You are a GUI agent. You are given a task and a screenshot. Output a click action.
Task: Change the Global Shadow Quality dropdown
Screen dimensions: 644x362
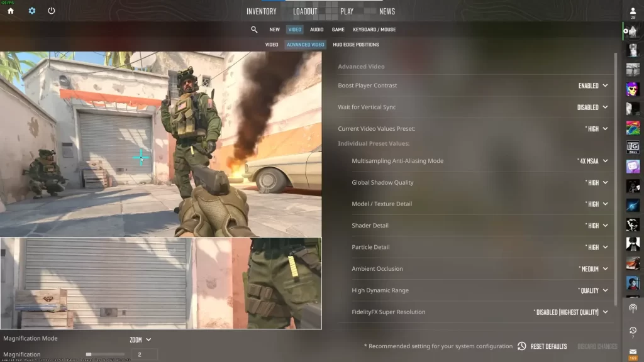click(596, 183)
